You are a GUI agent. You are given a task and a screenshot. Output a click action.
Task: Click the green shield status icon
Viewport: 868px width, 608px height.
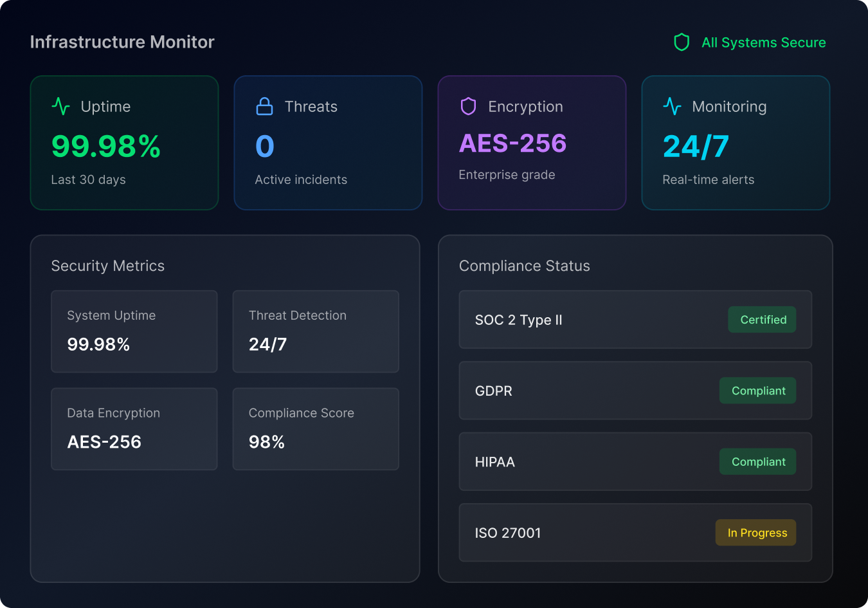(x=682, y=42)
